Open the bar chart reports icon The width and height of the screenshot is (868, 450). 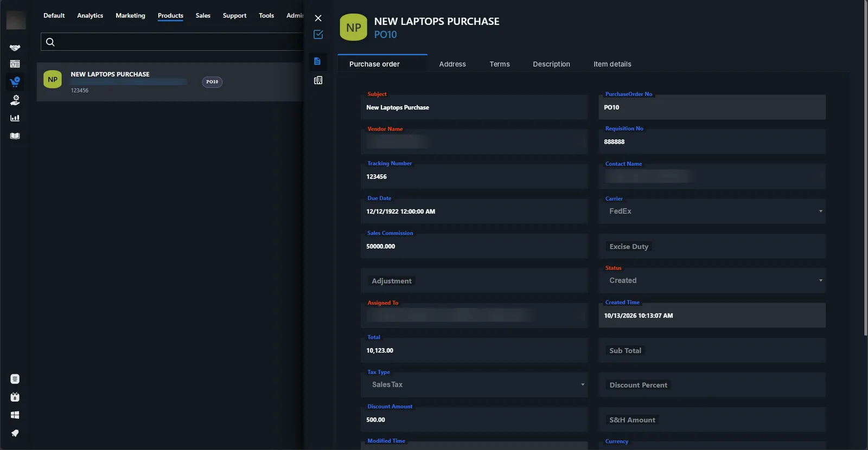pyautogui.click(x=15, y=118)
